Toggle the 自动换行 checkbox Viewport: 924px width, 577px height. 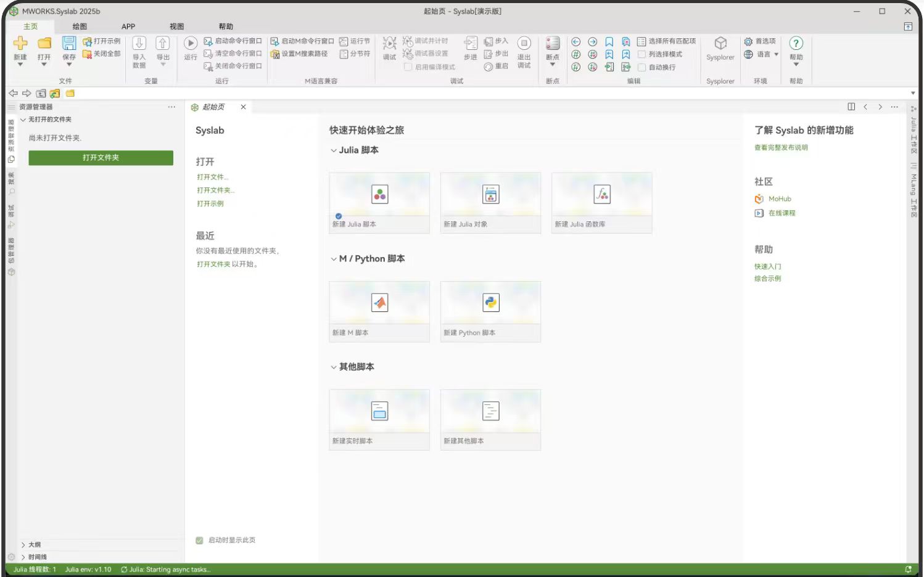(641, 67)
